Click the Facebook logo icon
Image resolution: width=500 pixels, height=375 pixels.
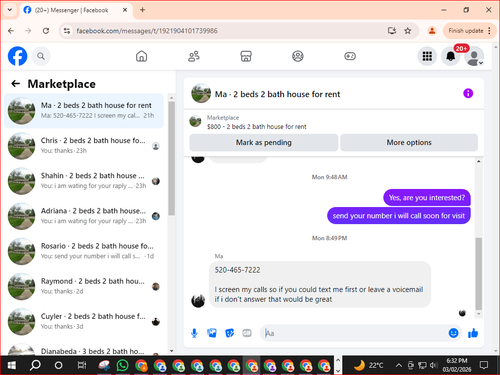17,56
